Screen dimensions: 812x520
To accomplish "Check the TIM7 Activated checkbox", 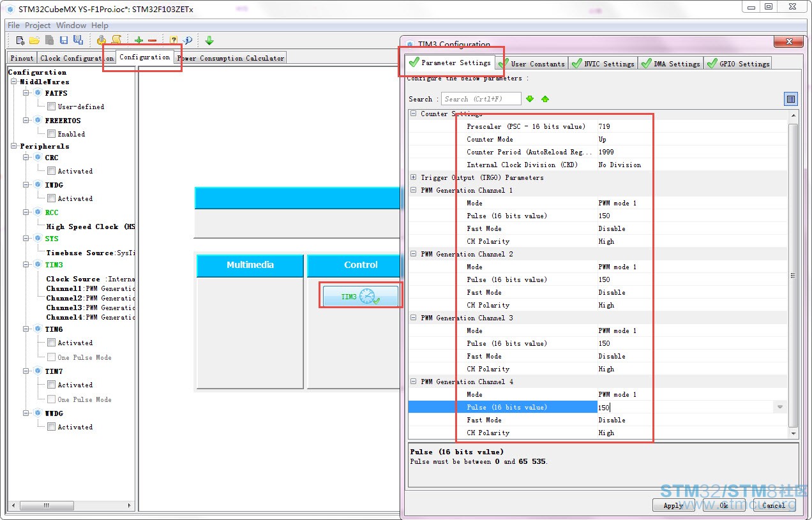I will pos(51,385).
